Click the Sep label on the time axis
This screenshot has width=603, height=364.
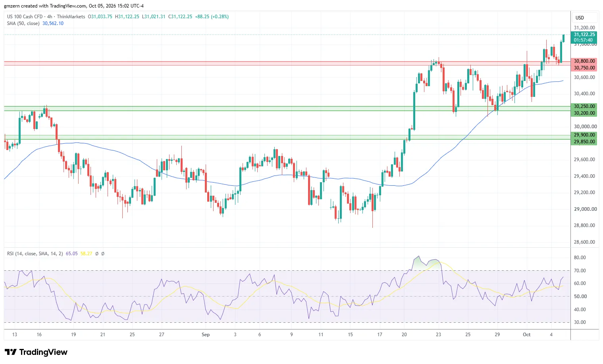(x=206, y=335)
